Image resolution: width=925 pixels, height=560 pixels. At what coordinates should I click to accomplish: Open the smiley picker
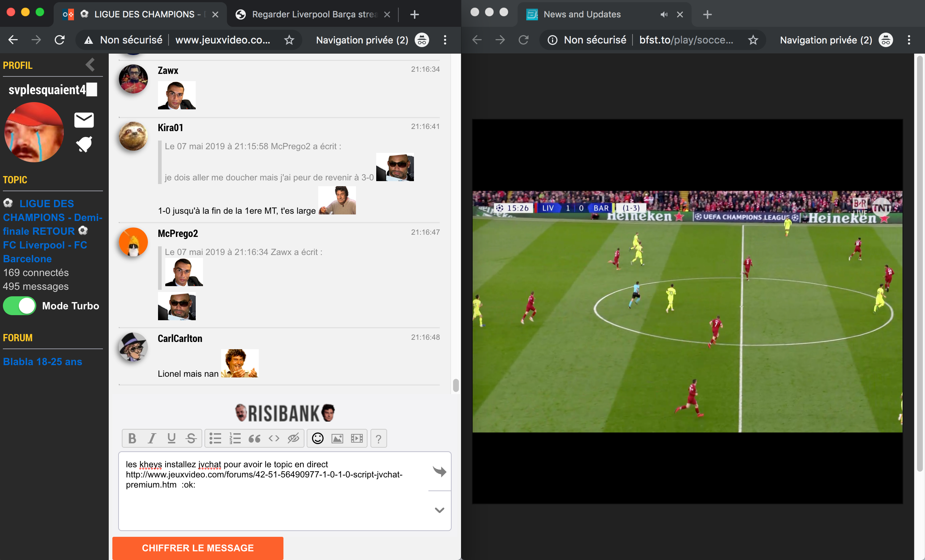[318, 438]
